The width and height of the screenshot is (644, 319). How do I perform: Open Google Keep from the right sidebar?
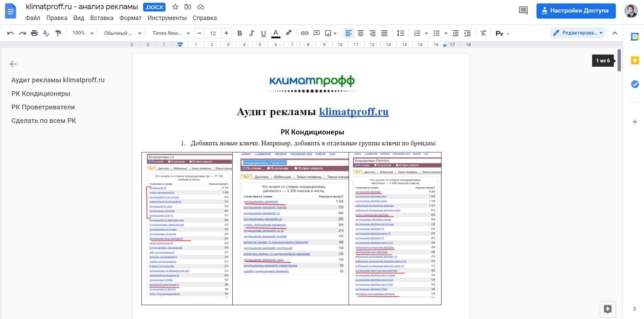tap(635, 61)
